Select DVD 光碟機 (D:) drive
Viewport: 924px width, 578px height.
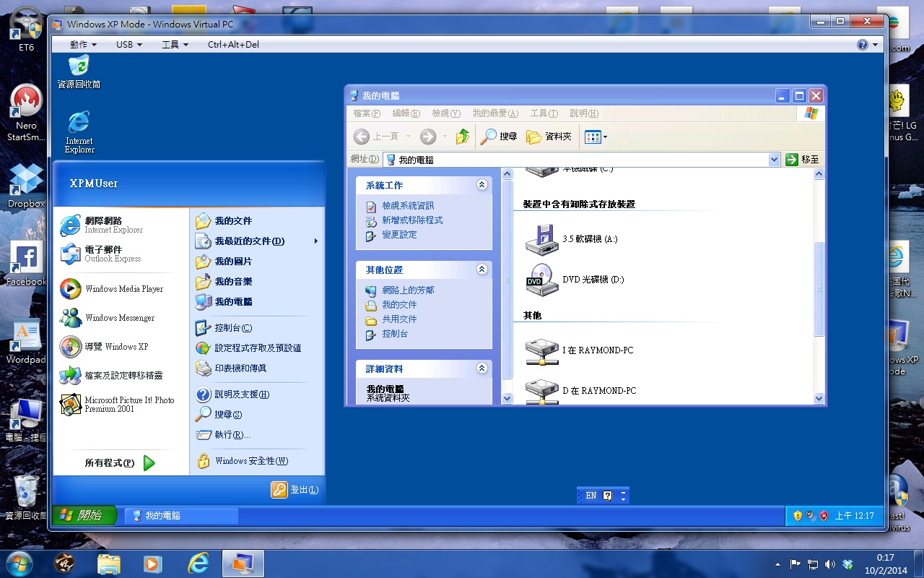[x=575, y=280]
